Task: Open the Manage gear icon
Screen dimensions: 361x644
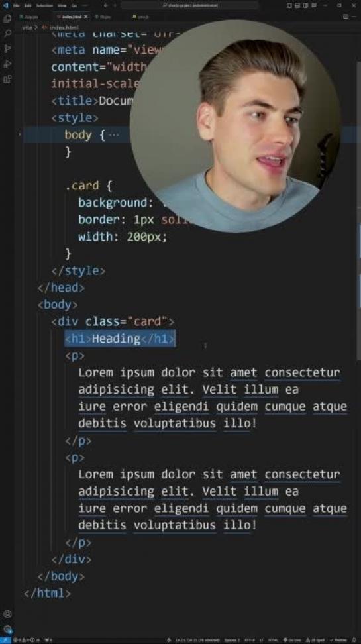Action: point(7,629)
